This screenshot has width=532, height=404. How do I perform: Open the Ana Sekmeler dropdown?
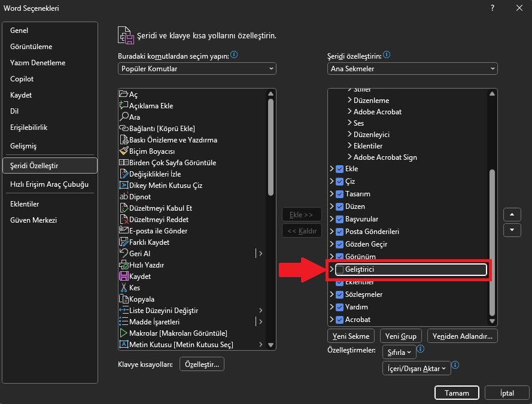[412, 69]
